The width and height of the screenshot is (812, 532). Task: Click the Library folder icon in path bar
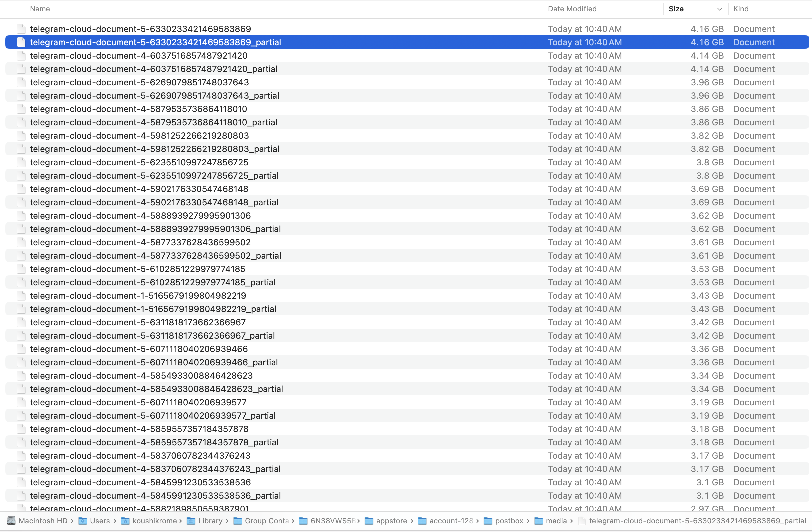[191, 521]
